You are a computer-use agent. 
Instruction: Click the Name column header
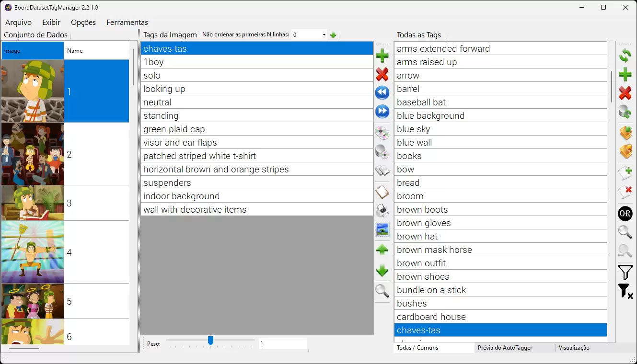click(97, 51)
